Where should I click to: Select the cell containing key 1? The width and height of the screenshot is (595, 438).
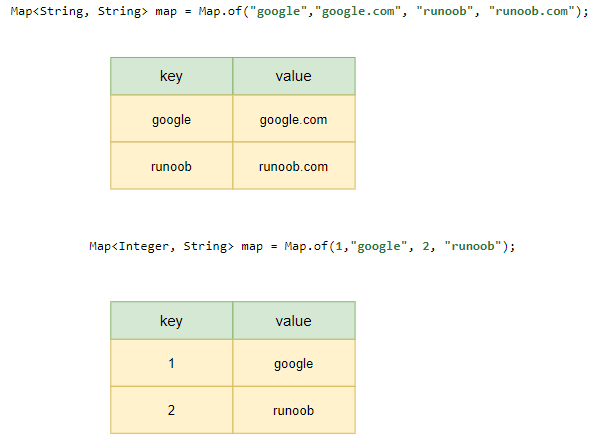click(x=172, y=363)
